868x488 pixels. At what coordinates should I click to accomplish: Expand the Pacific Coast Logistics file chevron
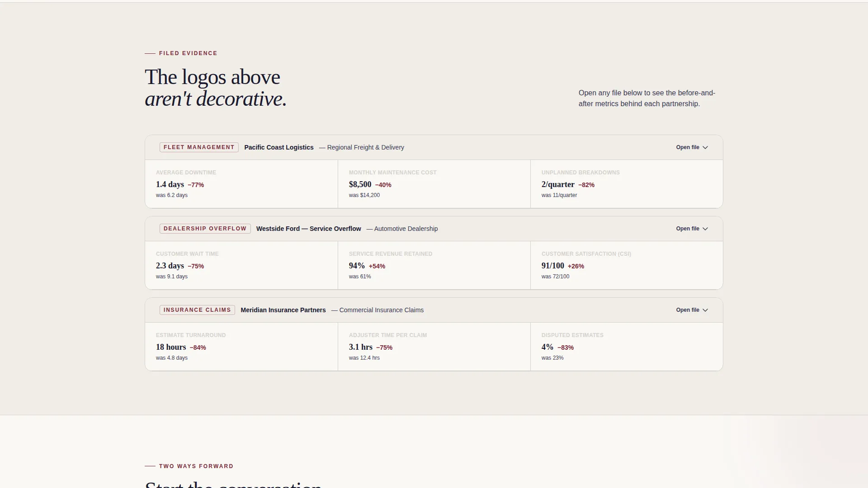(705, 148)
